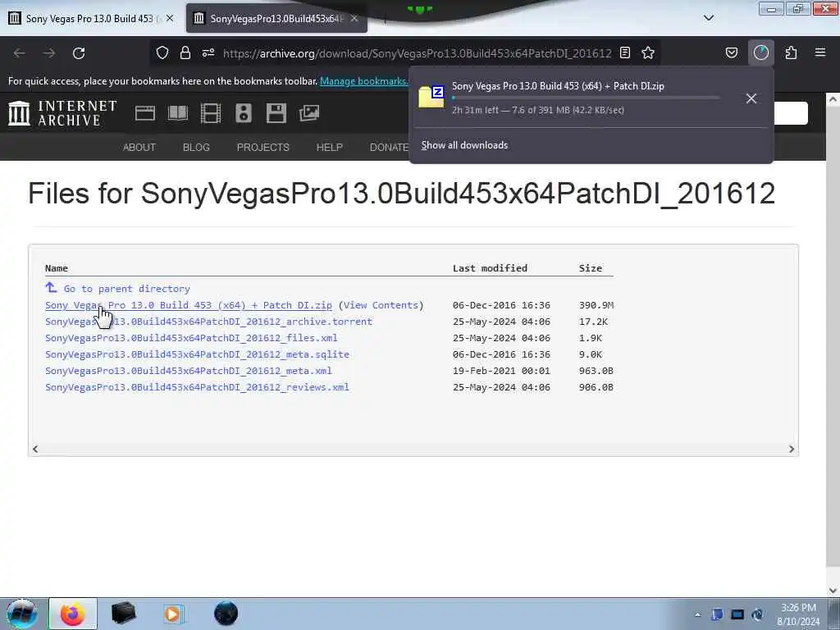Click the network tray icon

click(x=737, y=614)
